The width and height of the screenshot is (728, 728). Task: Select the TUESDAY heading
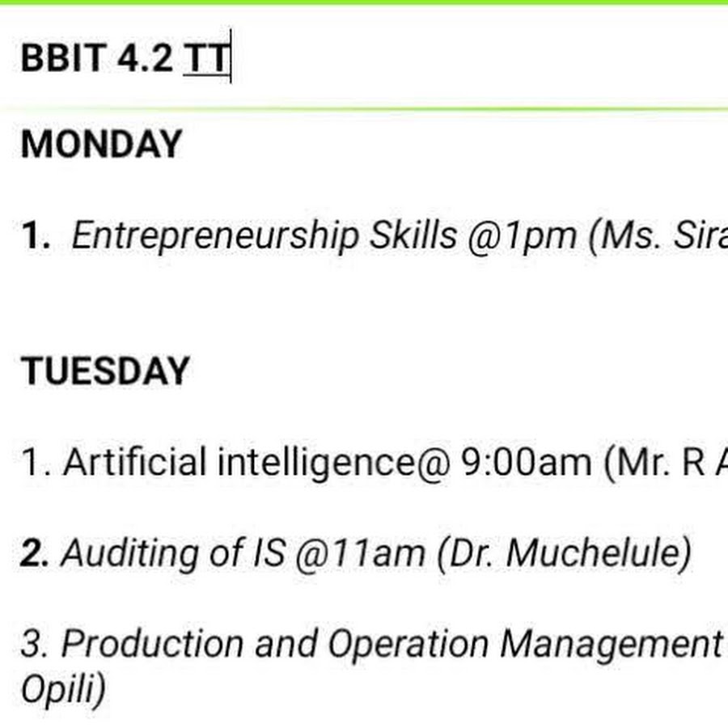pos(105,370)
